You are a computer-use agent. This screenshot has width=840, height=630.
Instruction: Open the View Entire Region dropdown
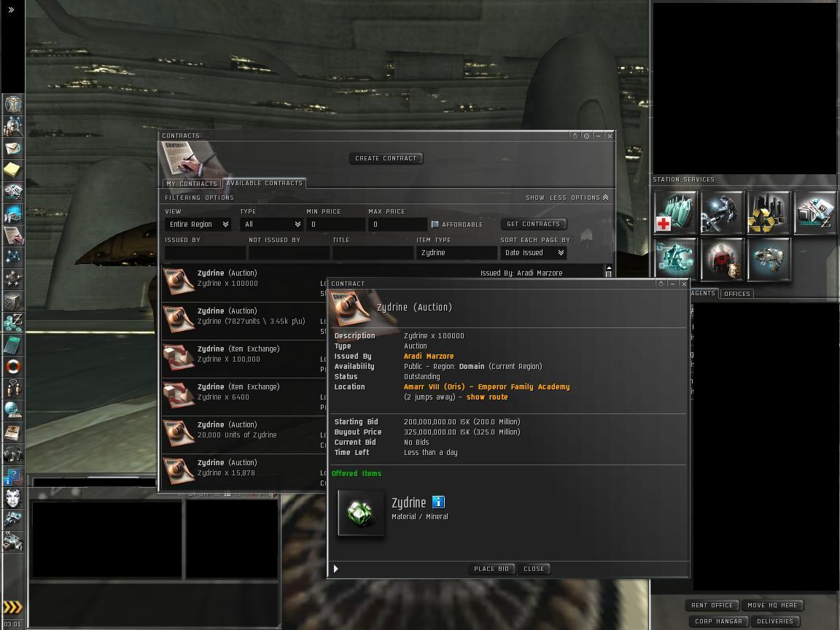pos(199,225)
